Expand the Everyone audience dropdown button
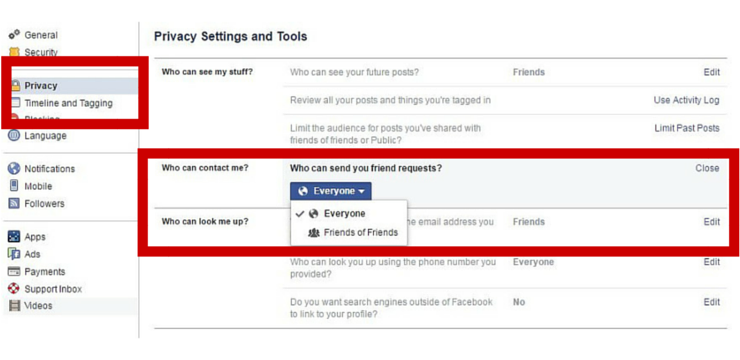 (x=331, y=191)
